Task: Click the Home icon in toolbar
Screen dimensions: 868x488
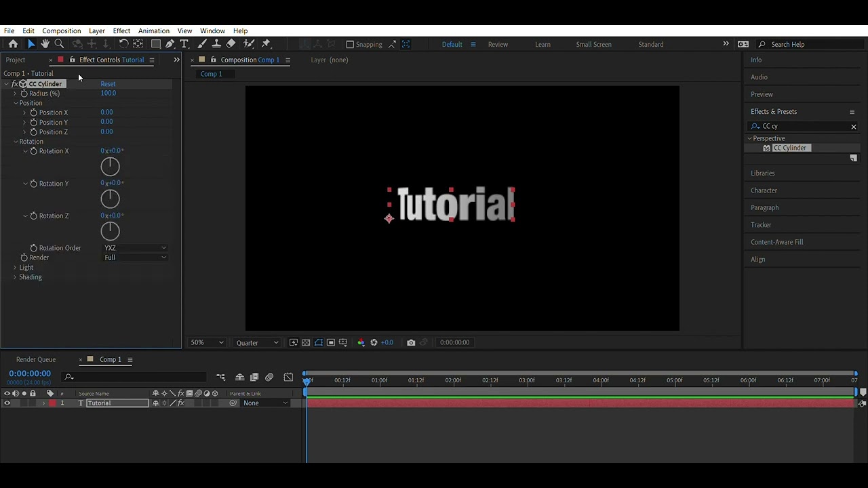Action: tap(13, 44)
